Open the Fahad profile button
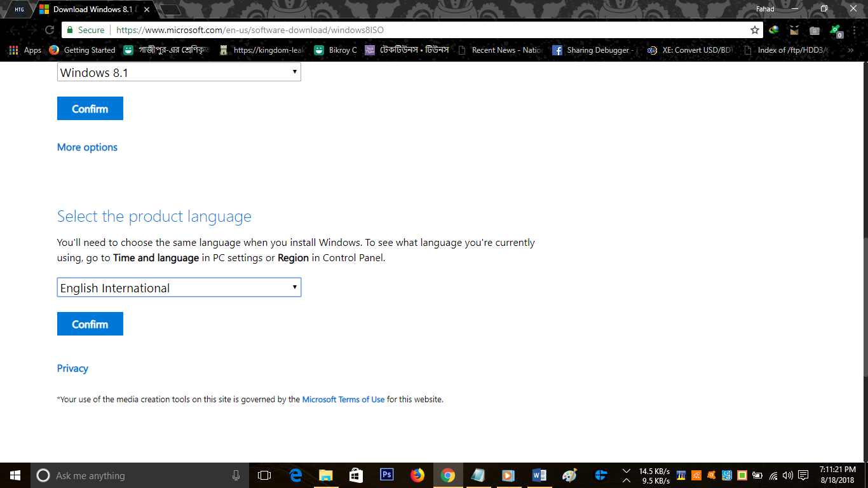The width and height of the screenshot is (868, 488). 765,9
